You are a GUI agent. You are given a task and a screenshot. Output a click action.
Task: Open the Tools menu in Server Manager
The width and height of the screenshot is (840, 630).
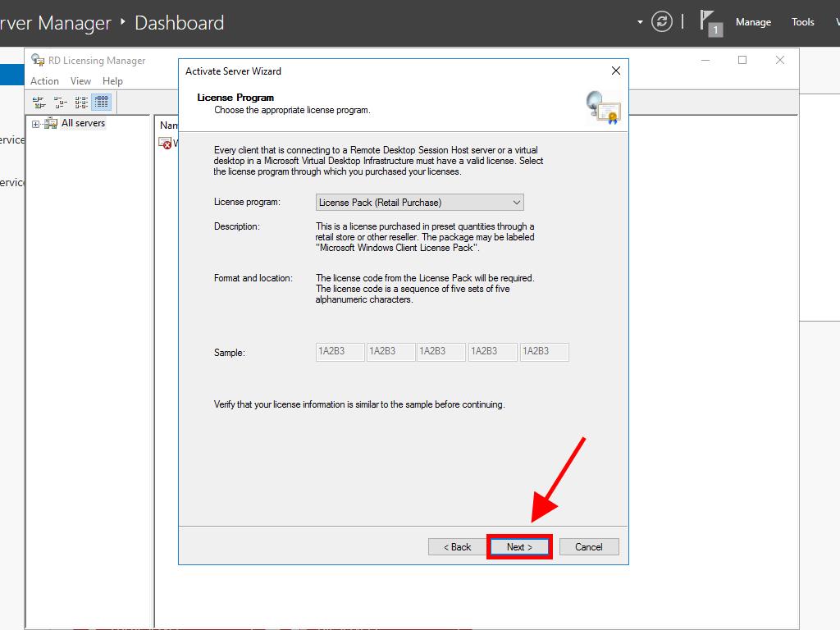coord(802,22)
